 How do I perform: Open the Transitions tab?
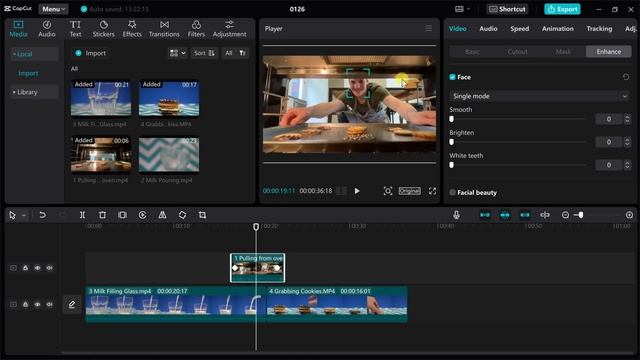click(x=164, y=29)
